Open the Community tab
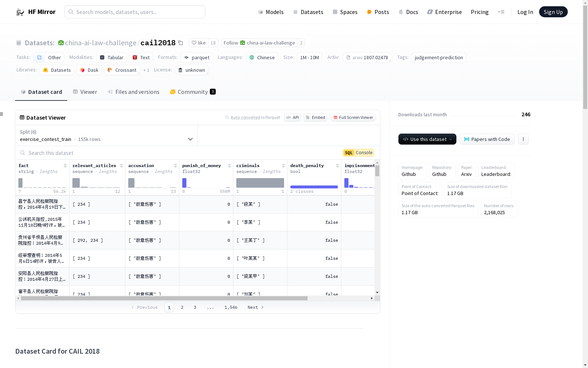This screenshot has height=368, width=588. coord(193,92)
